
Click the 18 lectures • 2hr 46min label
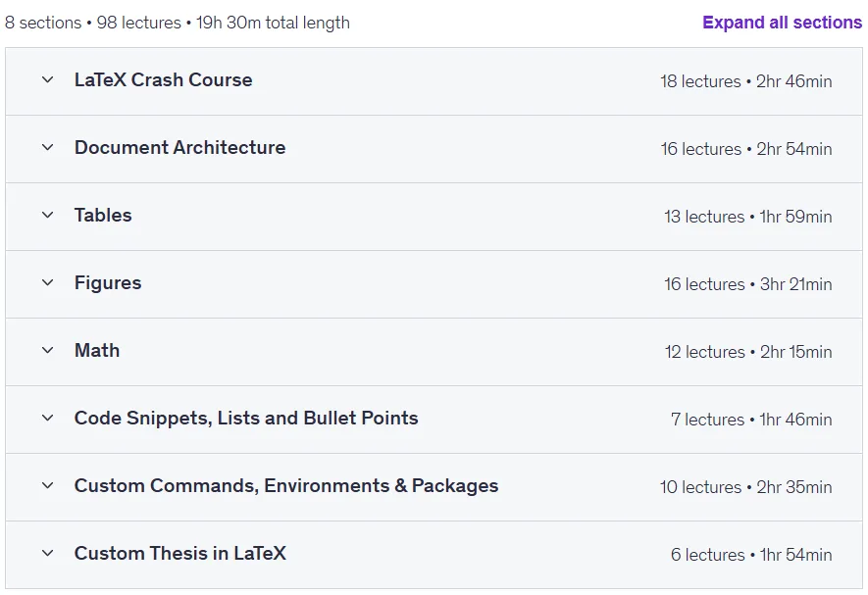coord(745,81)
